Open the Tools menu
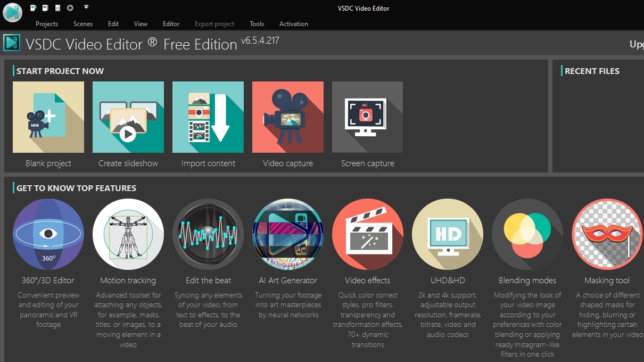644x362 pixels. pyautogui.click(x=257, y=24)
